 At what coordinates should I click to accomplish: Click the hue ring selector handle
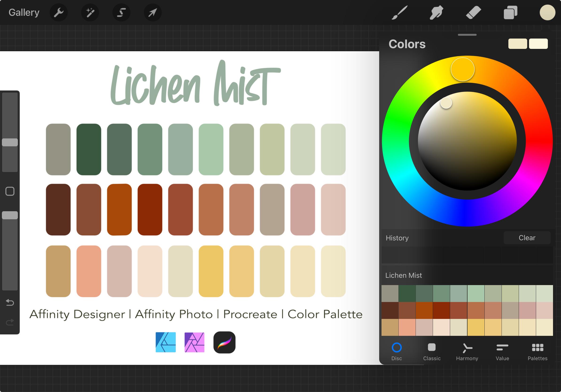coord(463,69)
